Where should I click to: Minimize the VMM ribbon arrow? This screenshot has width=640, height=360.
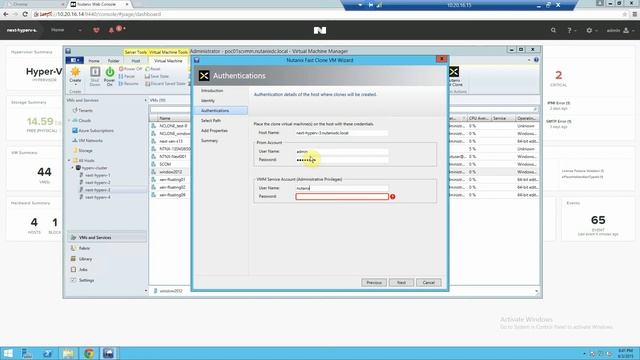[x=529, y=60]
